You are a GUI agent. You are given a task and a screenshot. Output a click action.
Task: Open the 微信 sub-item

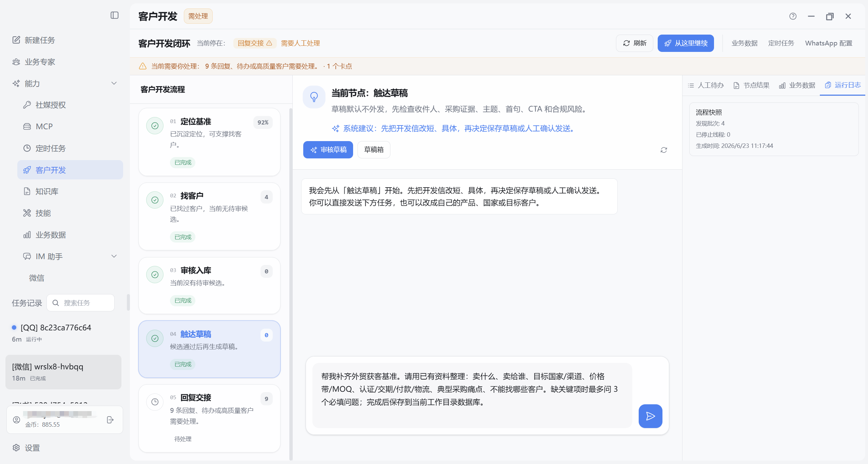[37, 278]
